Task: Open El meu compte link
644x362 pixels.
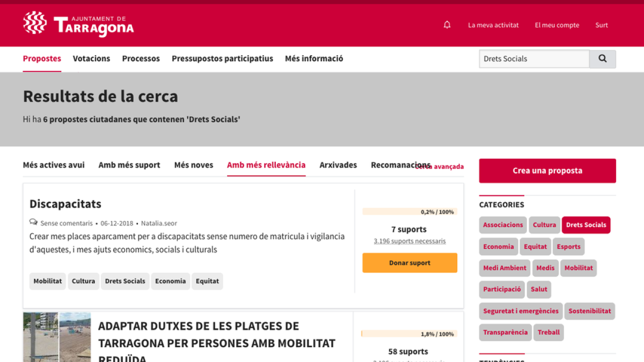Action: click(557, 25)
